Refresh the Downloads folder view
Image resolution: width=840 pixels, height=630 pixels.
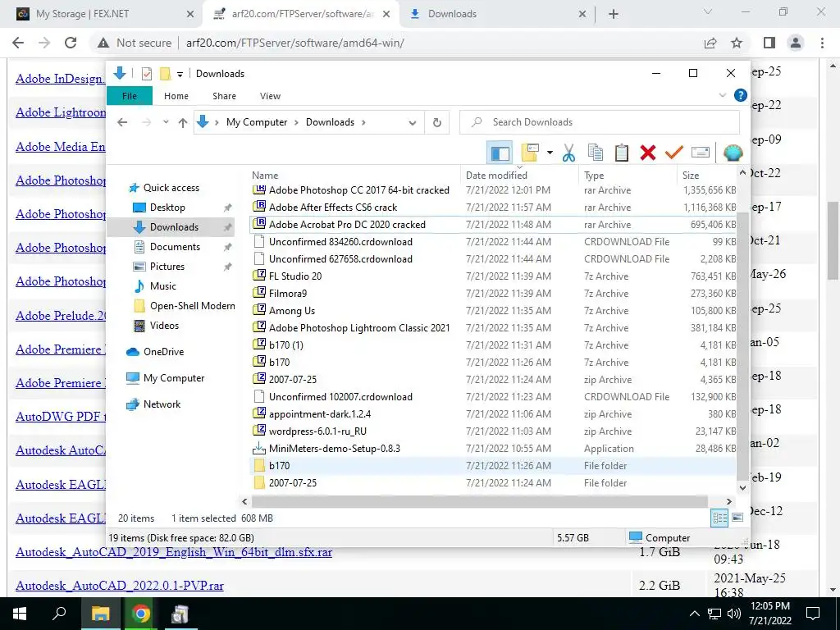click(x=437, y=123)
